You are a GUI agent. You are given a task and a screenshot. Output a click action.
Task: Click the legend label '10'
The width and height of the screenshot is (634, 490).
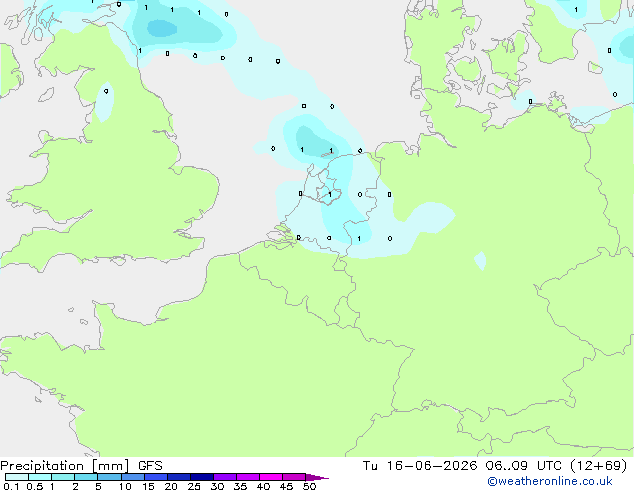click(x=125, y=486)
